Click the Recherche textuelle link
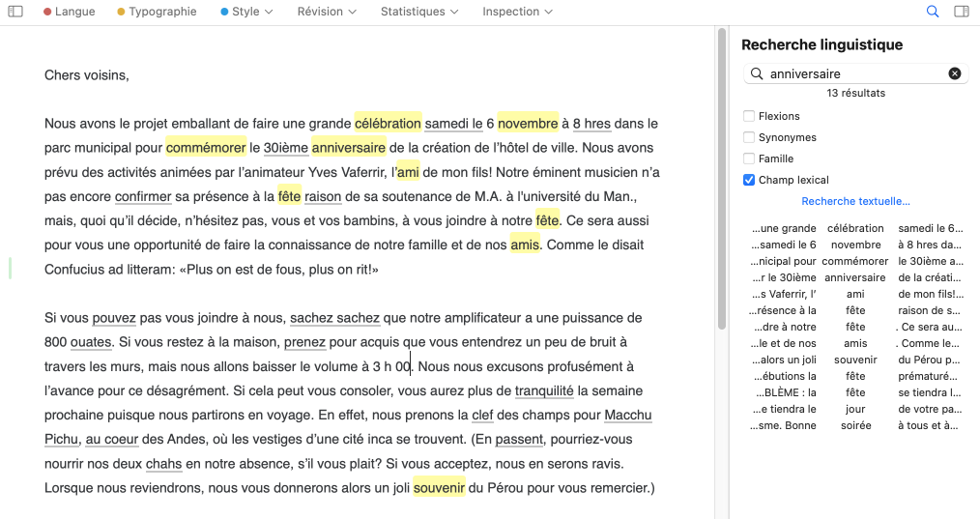The width and height of the screenshot is (980, 519). coord(855,201)
